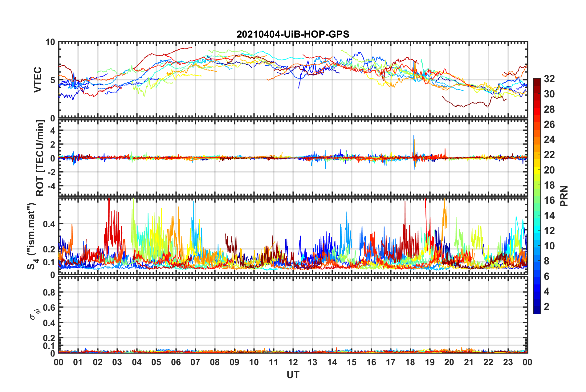Click the "8" label on the PRN colorbar
This screenshot has height=392, width=586.
[547, 261]
